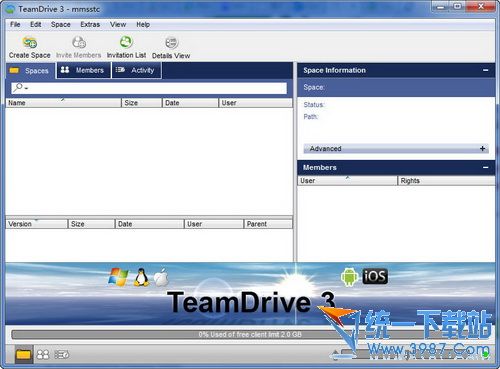Select the Spaces tab
500x369 pixels.
[x=30, y=71]
